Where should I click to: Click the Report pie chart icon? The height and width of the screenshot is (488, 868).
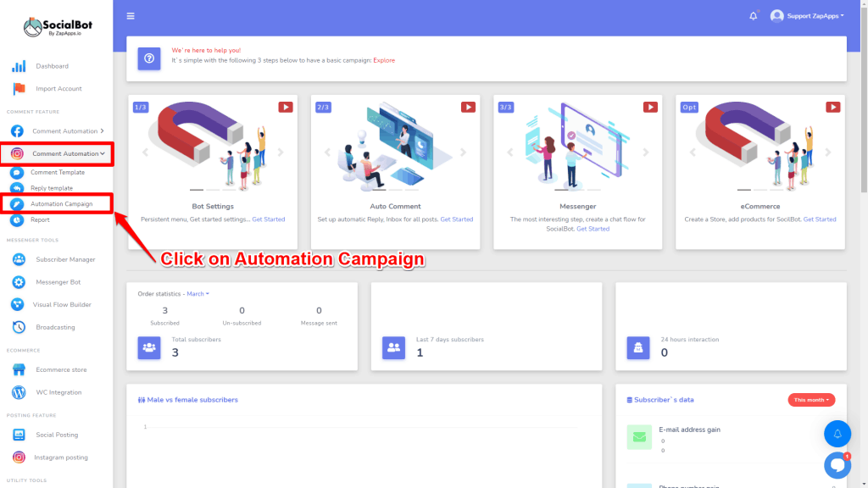pos(17,220)
